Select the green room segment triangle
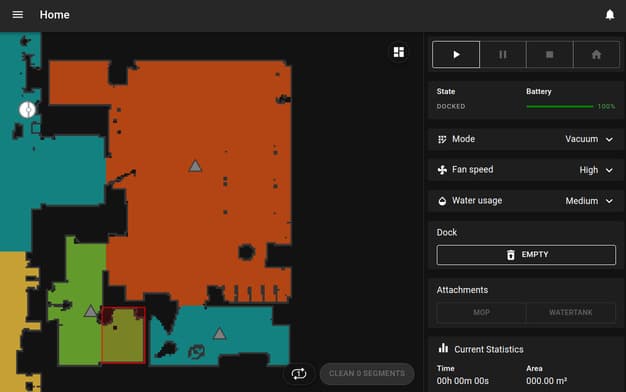Image resolution: width=626 pixels, height=392 pixels. tap(91, 311)
